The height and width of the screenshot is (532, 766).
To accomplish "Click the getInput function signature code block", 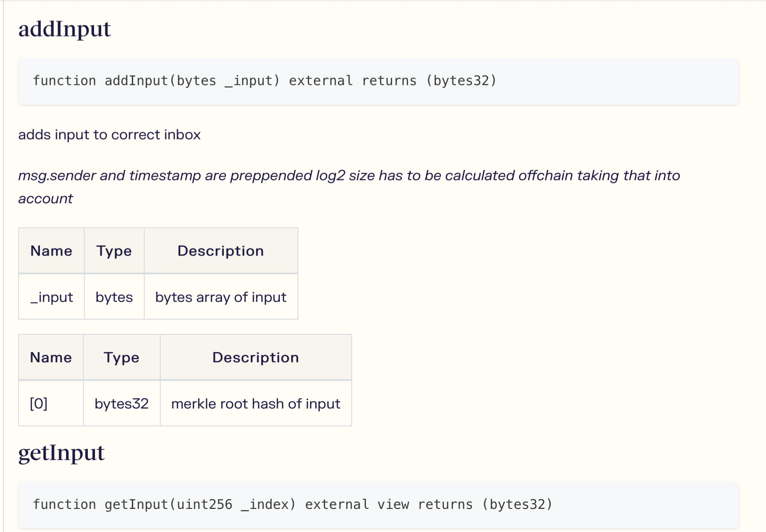I will [379, 504].
